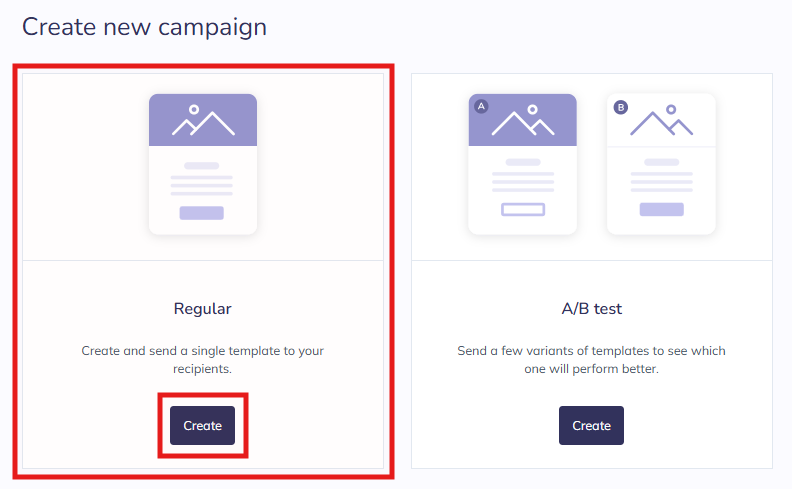
Task: Click Create button under Regular campaign
Action: 202,425
